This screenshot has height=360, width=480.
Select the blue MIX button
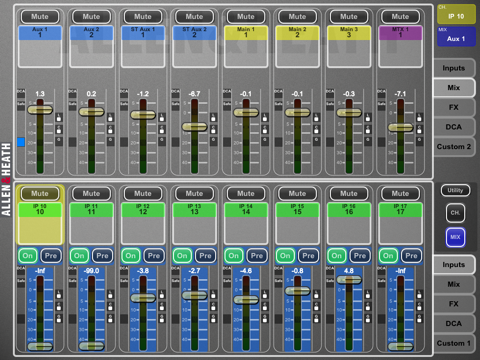click(455, 237)
